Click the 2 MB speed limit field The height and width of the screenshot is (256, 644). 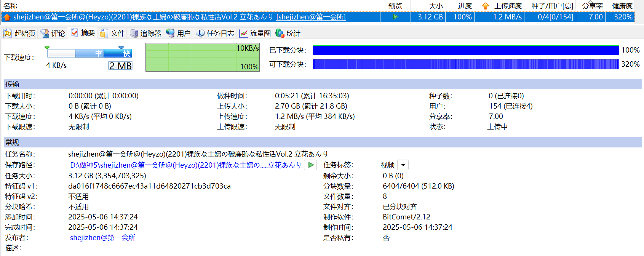[x=120, y=66]
